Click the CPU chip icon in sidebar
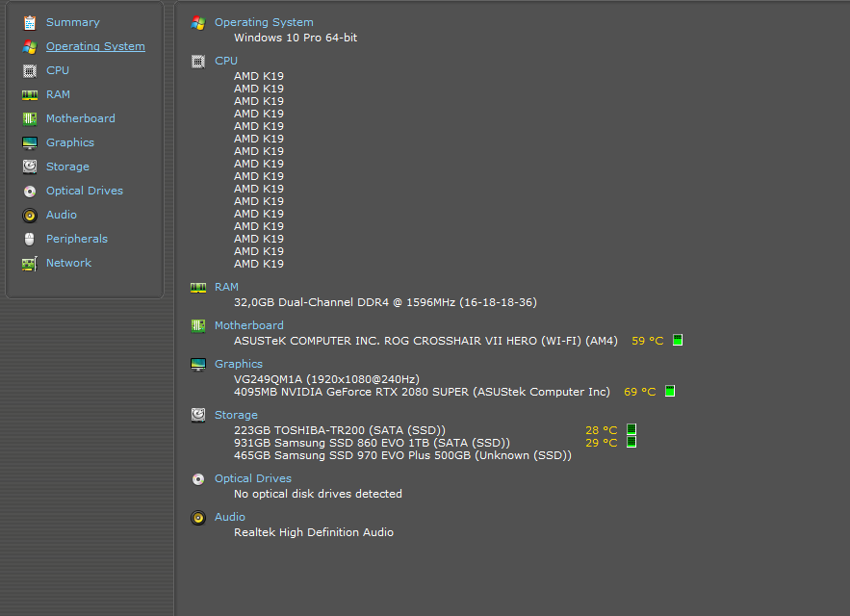 pyautogui.click(x=30, y=71)
